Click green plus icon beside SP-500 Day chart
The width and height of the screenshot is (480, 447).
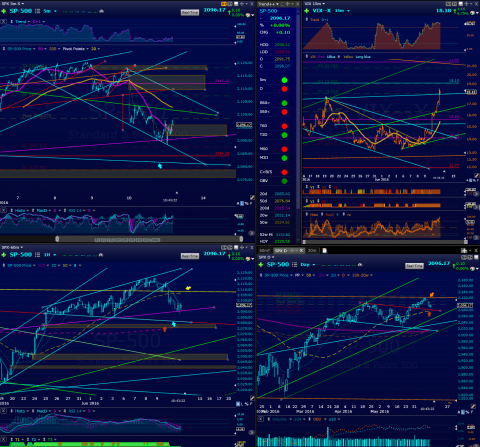261,265
